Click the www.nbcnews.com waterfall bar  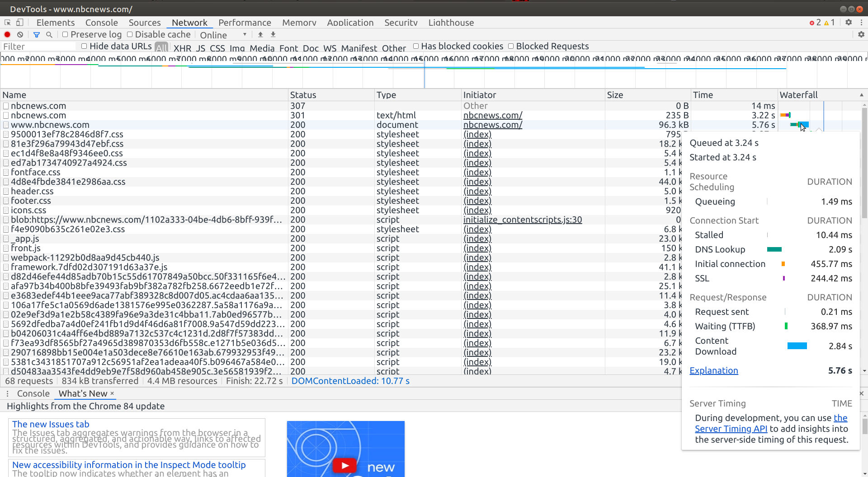[x=799, y=125]
